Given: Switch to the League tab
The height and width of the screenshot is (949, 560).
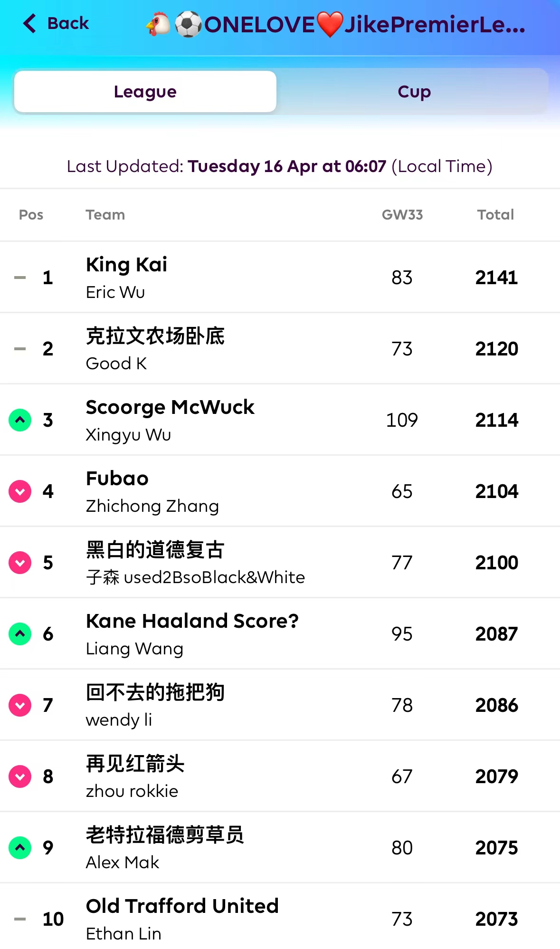Looking at the screenshot, I should tap(145, 92).
